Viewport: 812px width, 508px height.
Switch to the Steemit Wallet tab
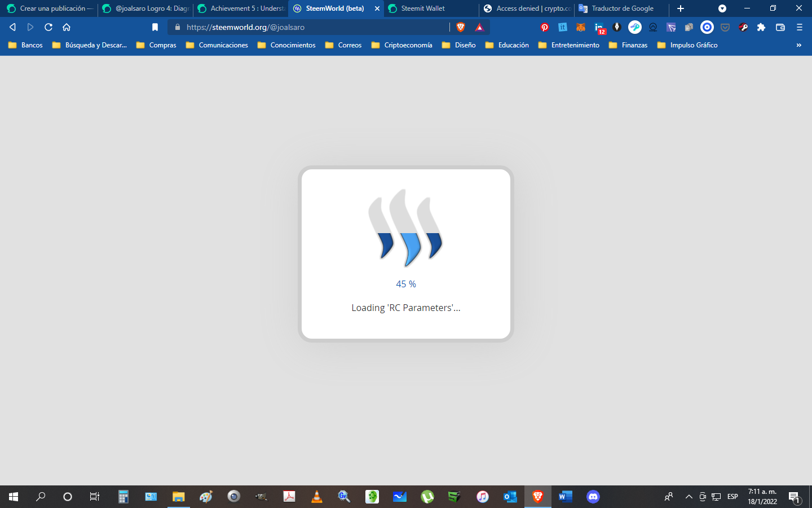[431, 8]
